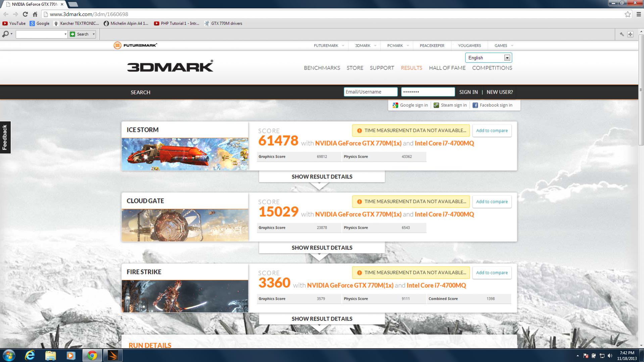Go to COMPETITIONS
Screen dimensions: 644x362
click(492, 68)
